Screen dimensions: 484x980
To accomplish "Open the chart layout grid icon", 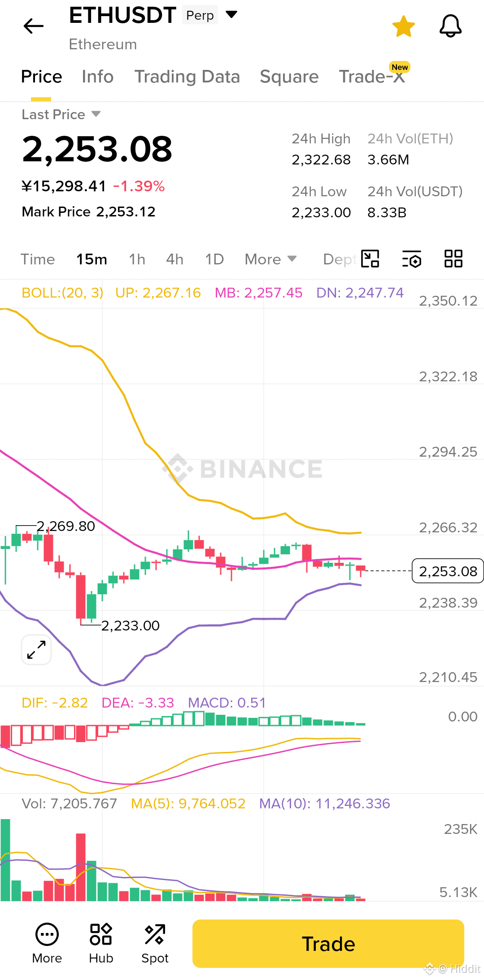I will point(453,259).
